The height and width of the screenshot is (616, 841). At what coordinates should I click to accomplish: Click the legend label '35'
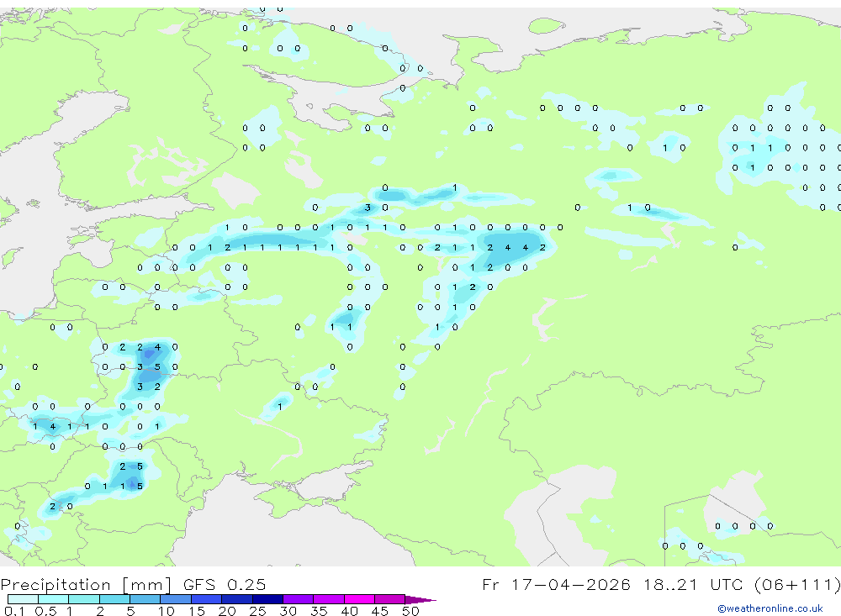[x=319, y=611]
